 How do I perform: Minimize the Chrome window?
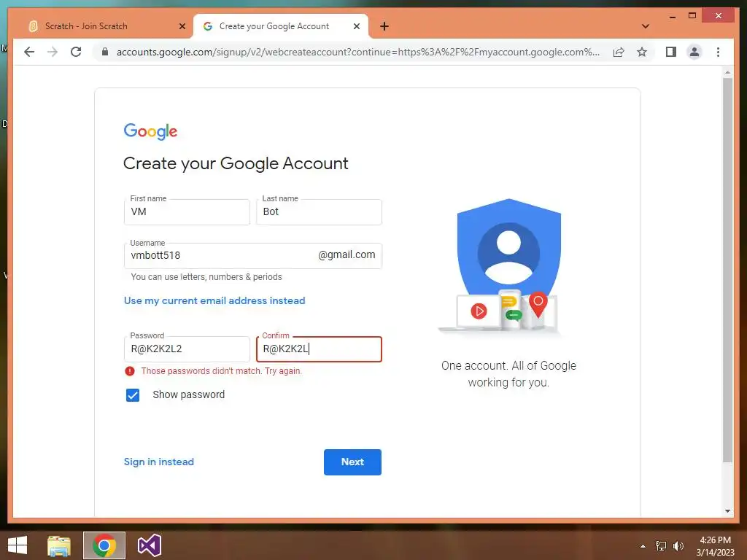pos(672,16)
